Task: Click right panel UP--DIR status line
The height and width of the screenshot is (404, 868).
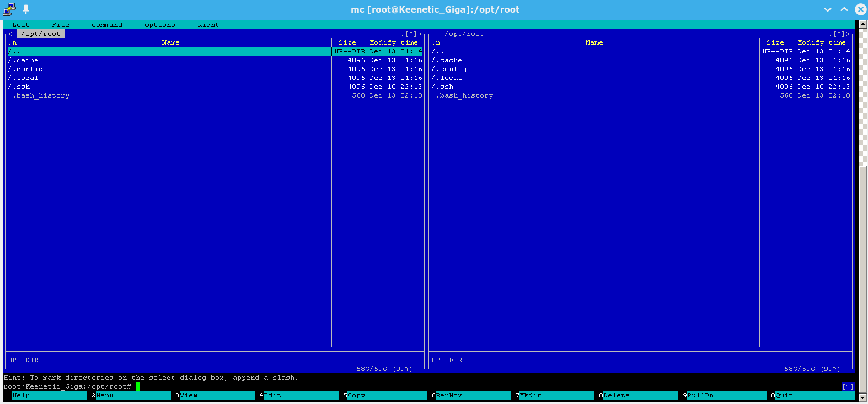Action: click(447, 360)
